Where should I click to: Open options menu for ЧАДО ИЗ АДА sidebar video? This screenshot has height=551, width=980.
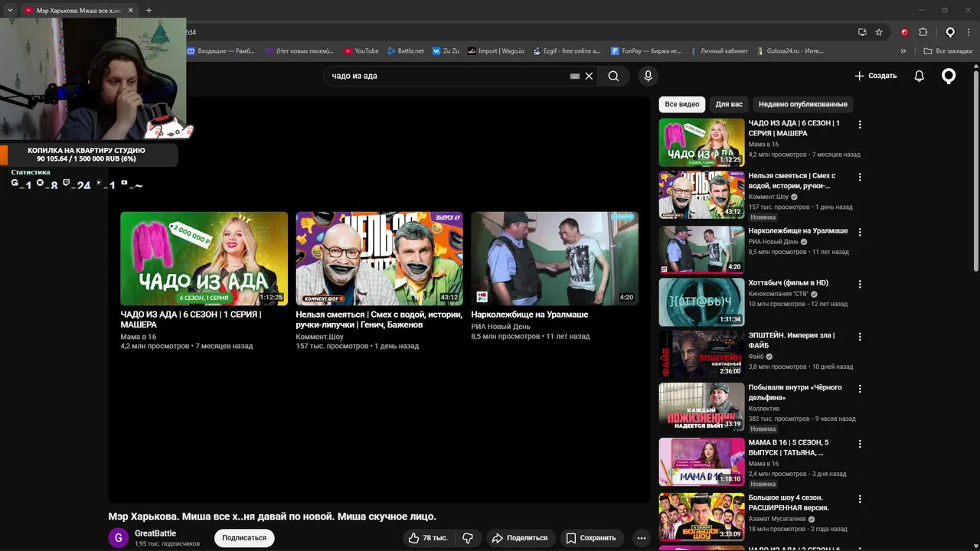pos(860,124)
